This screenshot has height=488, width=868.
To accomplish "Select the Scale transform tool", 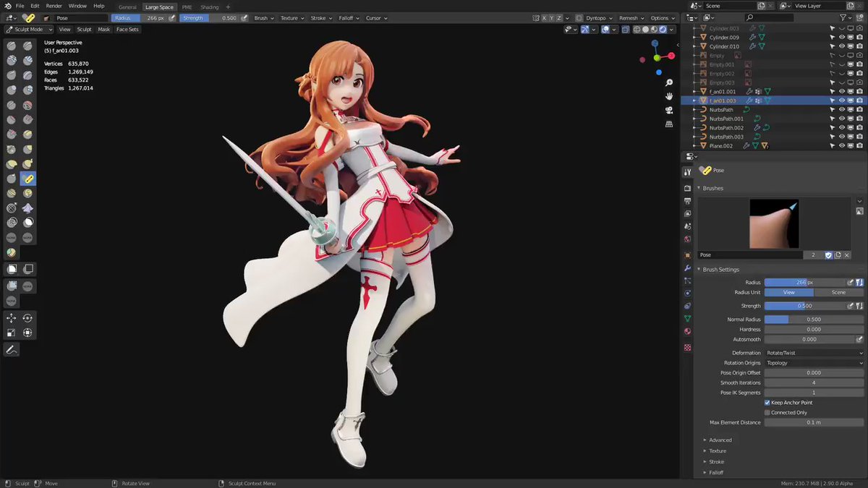I will (12, 333).
